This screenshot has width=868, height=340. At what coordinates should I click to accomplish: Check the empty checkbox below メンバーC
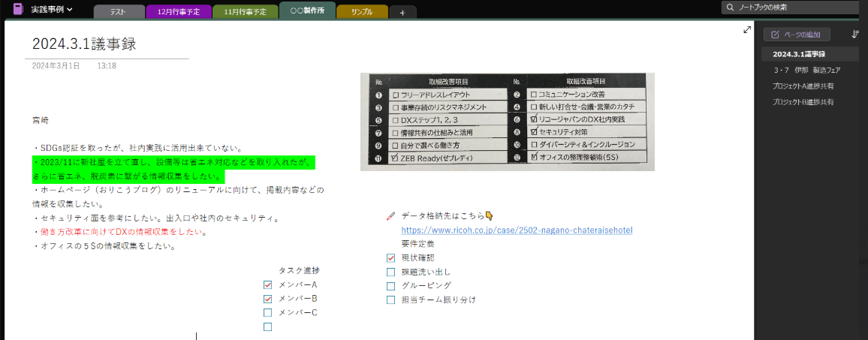pyautogui.click(x=268, y=326)
